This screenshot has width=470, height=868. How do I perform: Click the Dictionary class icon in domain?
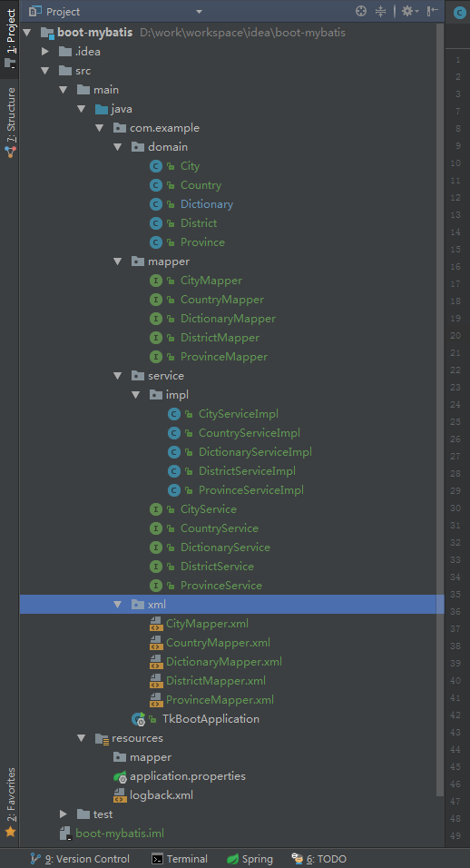point(156,204)
